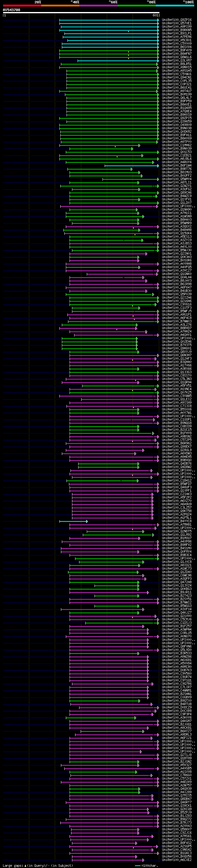
Task: Select the UniRef100_C5Y009 label
Action: point(176,43)
